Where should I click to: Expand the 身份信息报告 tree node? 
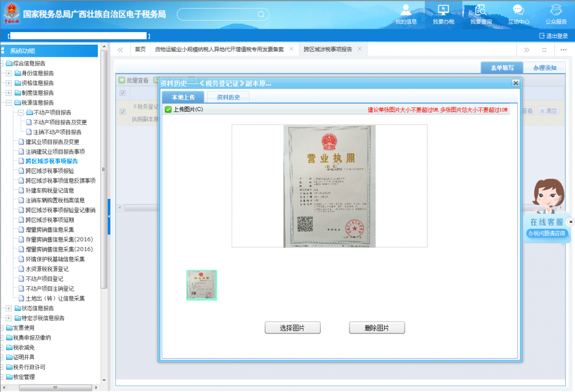click(9, 73)
